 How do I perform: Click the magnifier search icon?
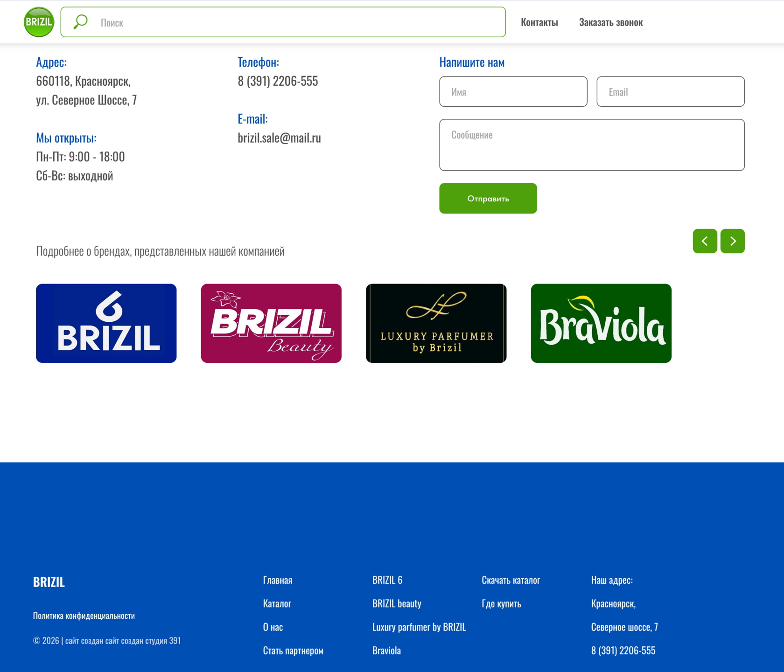(x=80, y=22)
